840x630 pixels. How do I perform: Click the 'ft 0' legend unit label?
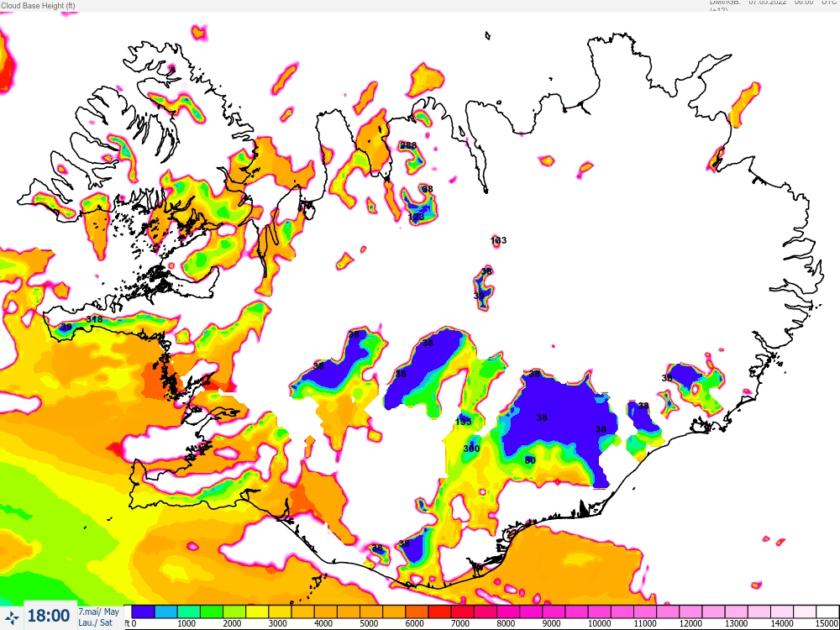(x=130, y=623)
